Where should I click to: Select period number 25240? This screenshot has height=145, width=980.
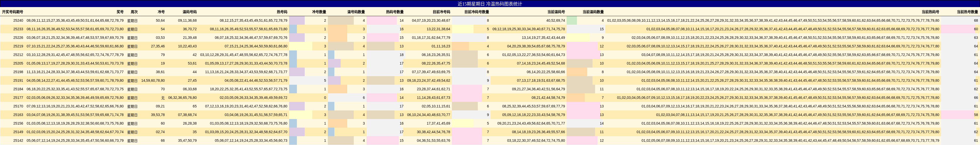tap(18, 21)
